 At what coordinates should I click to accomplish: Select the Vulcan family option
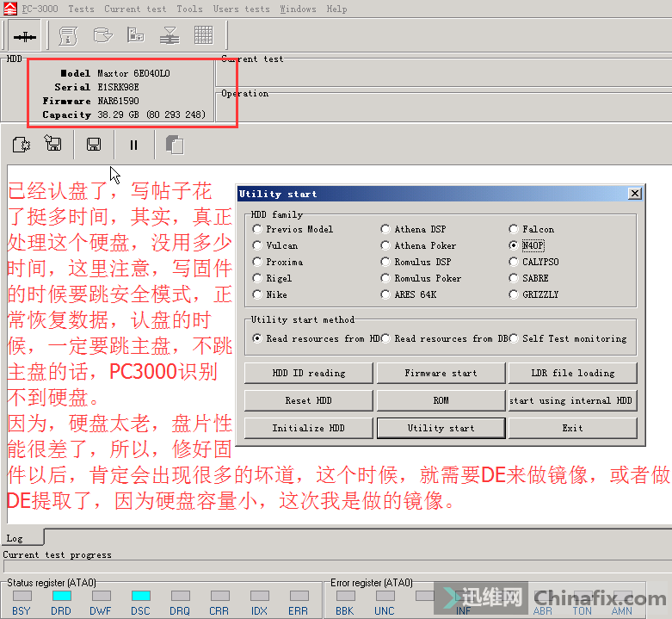[275, 245]
